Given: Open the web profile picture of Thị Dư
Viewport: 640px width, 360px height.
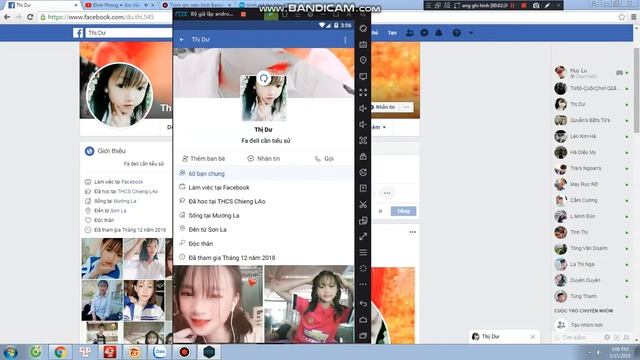Looking at the screenshot, I should pyautogui.click(x=120, y=95).
